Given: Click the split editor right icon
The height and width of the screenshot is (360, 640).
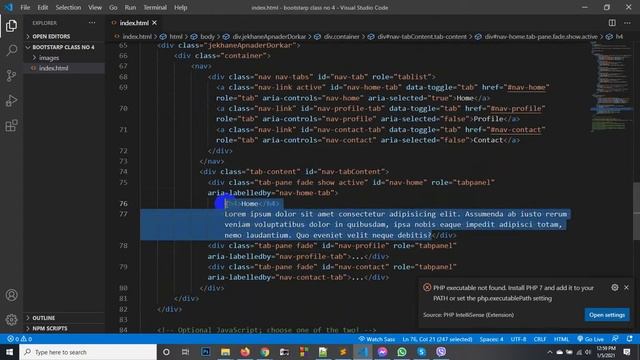Looking at the screenshot, I should point(612,23).
